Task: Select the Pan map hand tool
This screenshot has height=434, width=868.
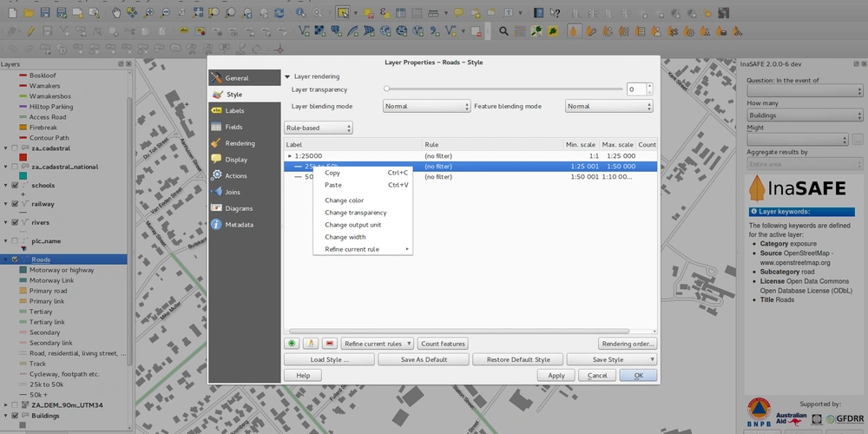Action: point(115,13)
